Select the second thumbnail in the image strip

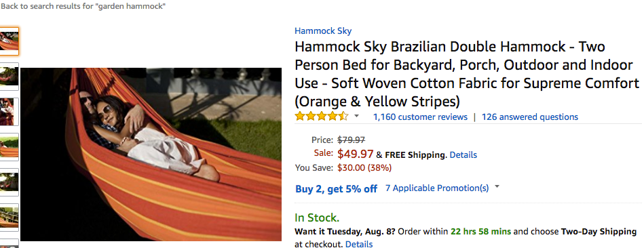[9, 77]
